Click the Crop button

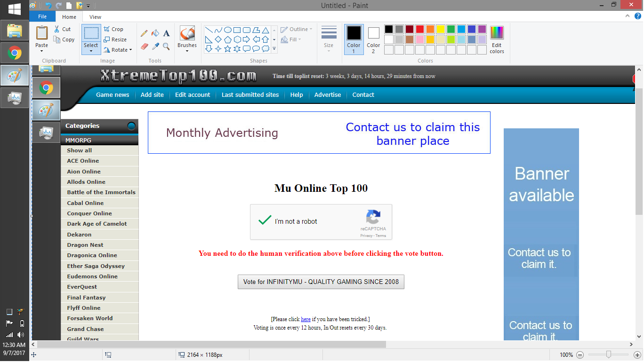pos(113,29)
